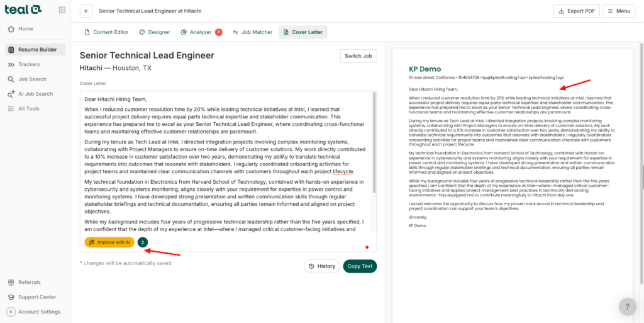This screenshot has width=644, height=323.
Task: Click the Improve with AI button
Action: (x=109, y=242)
